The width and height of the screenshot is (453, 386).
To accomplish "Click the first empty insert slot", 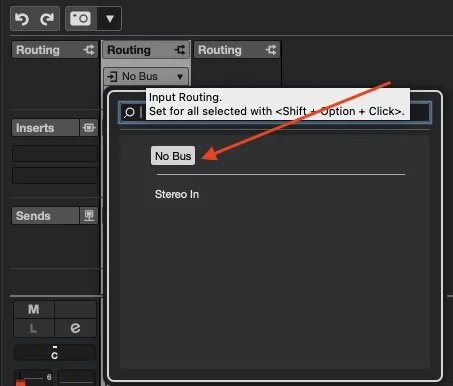I will click(55, 153).
